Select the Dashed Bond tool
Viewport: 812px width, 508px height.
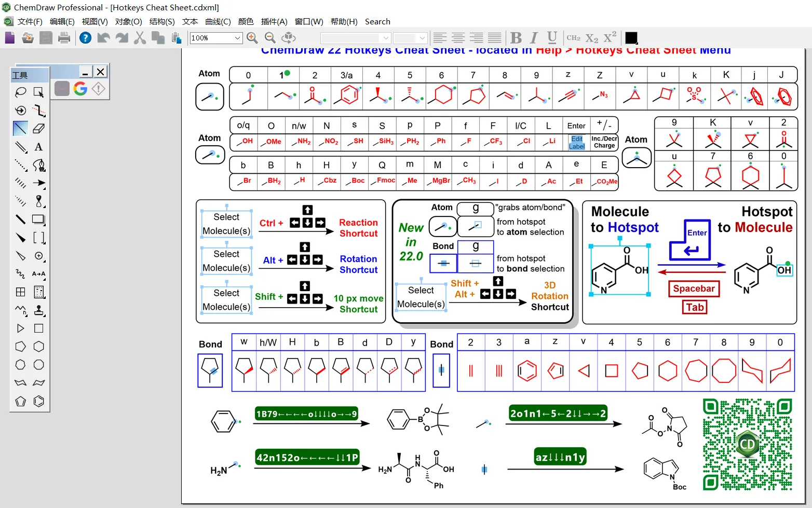pos(20,165)
